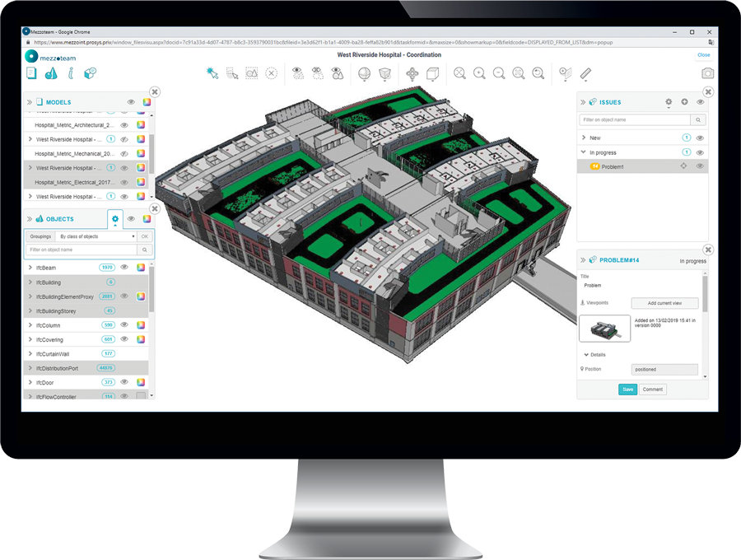The image size is (741, 560).
Task: Select the IfcBuildingElementProxy row
Action: (86, 296)
